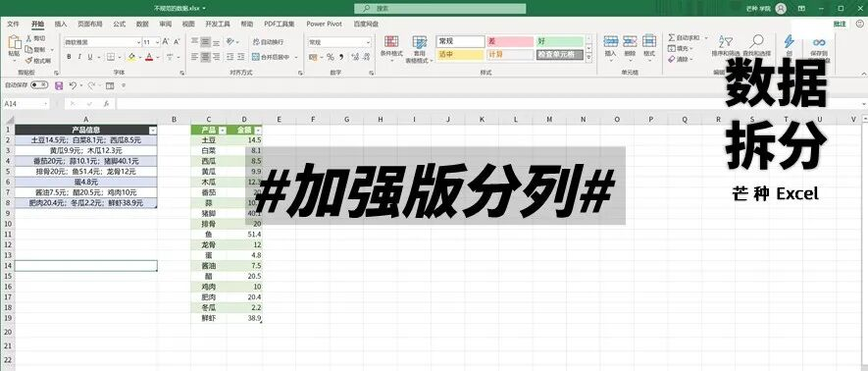
Task: Open 套用表格格式 table formats
Action: click(420, 49)
